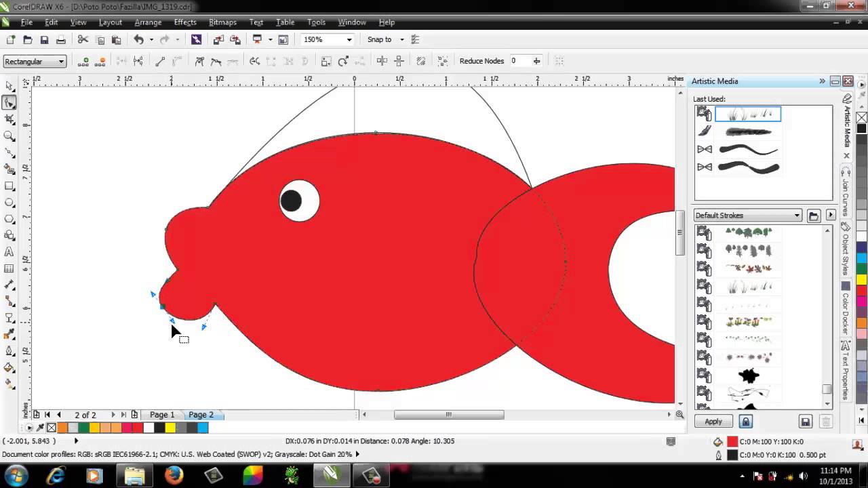The height and width of the screenshot is (488, 868).
Task: Click the Export icon
Action: [235, 40]
